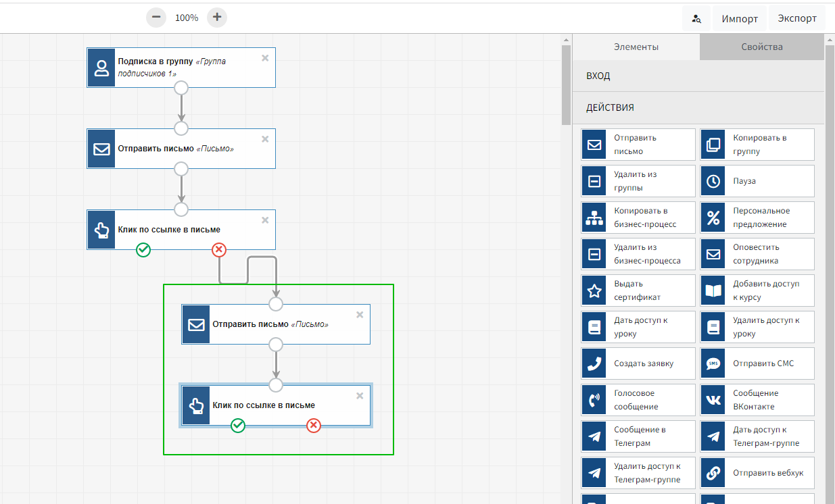Click the Send SMS action icon

tap(713, 363)
